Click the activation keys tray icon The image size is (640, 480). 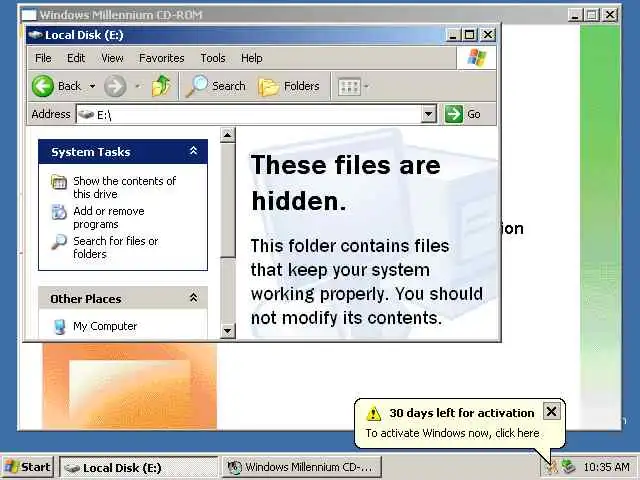coord(551,467)
